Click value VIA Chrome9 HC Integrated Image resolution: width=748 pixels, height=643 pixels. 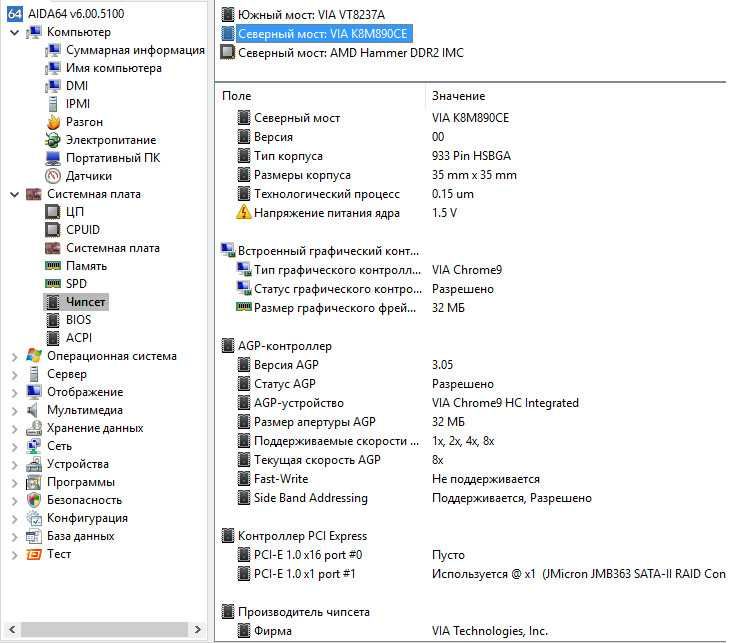click(x=505, y=403)
